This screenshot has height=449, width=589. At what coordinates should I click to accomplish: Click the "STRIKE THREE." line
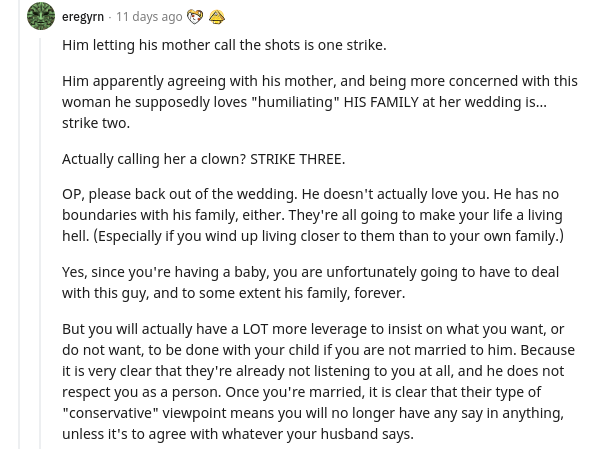(298, 159)
